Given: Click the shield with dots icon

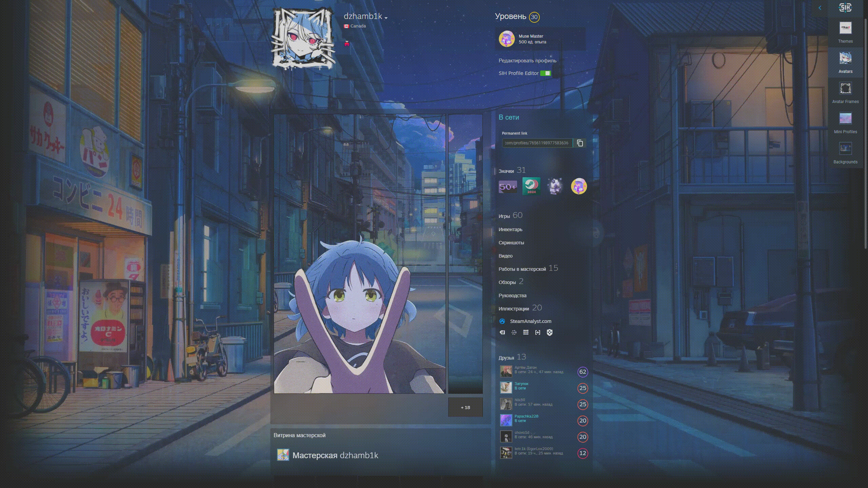Looking at the screenshot, I should click(x=550, y=332).
